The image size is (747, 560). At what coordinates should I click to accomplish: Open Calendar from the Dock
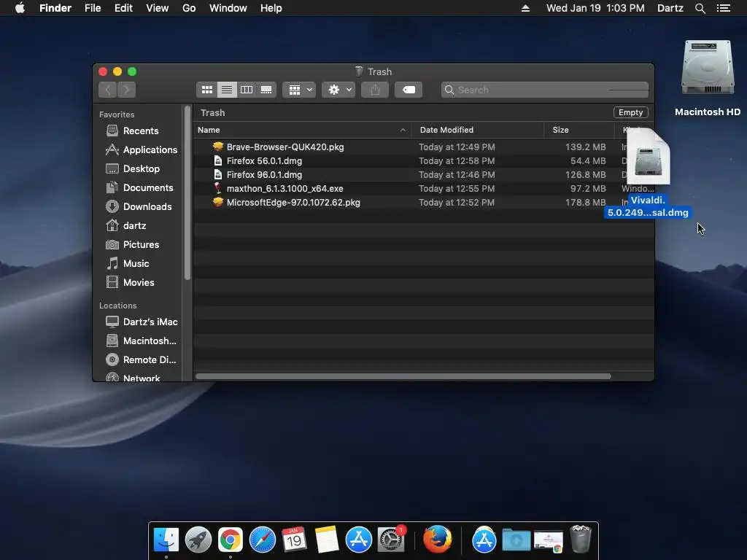[x=294, y=540]
